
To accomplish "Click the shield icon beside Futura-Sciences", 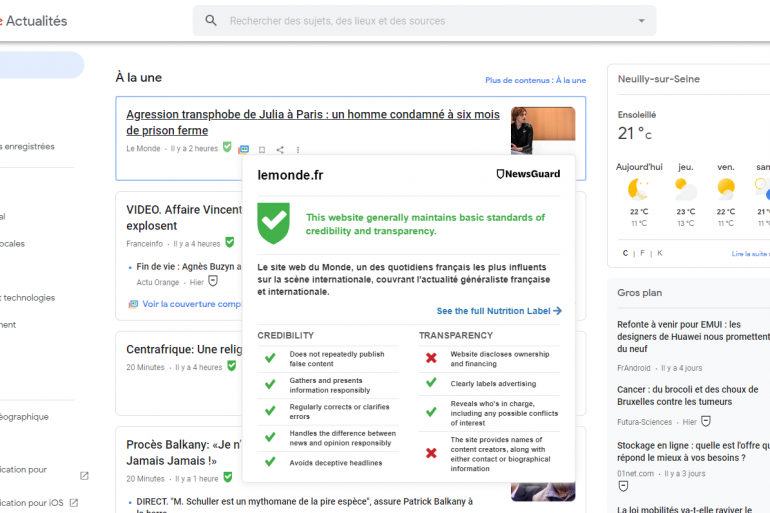I will (705, 421).
